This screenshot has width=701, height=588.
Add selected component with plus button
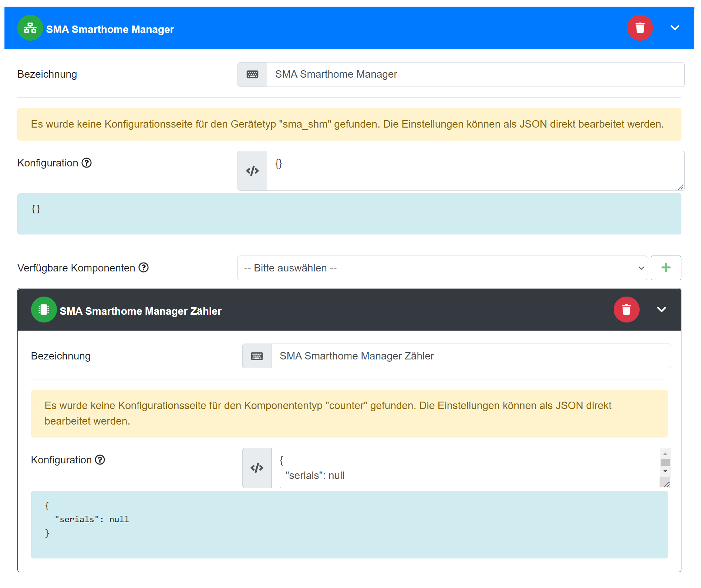click(x=665, y=268)
